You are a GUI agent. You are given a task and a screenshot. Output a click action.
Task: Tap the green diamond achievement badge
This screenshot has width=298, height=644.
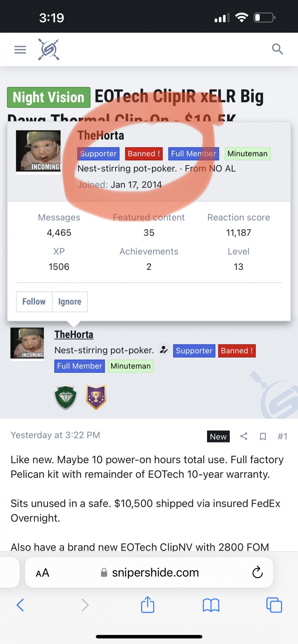click(65, 397)
